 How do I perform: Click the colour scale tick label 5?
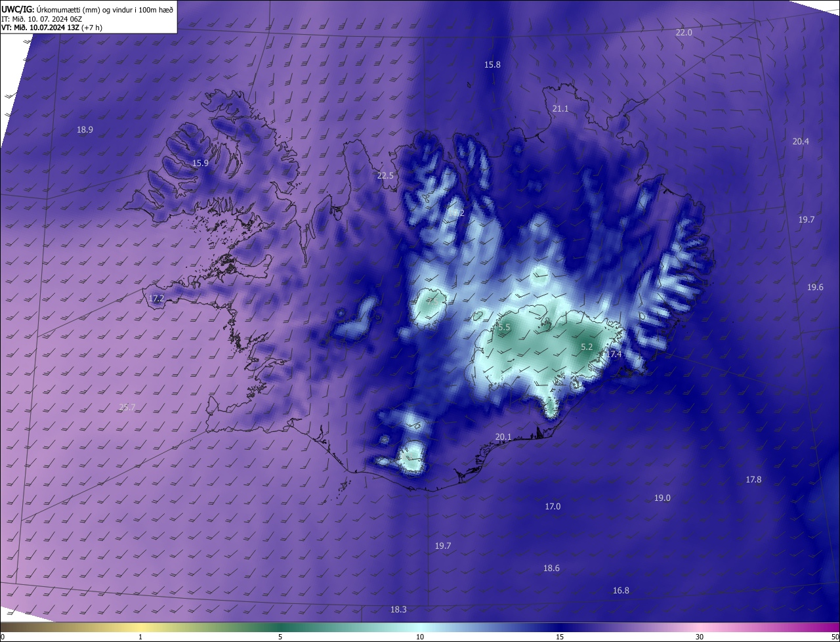pyautogui.click(x=280, y=637)
